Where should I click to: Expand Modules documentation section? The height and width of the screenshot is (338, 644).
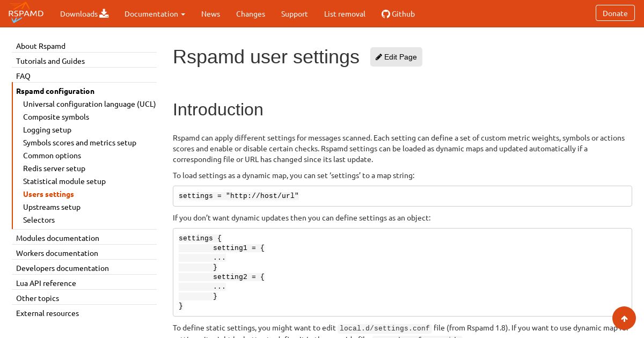pos(57,238)
